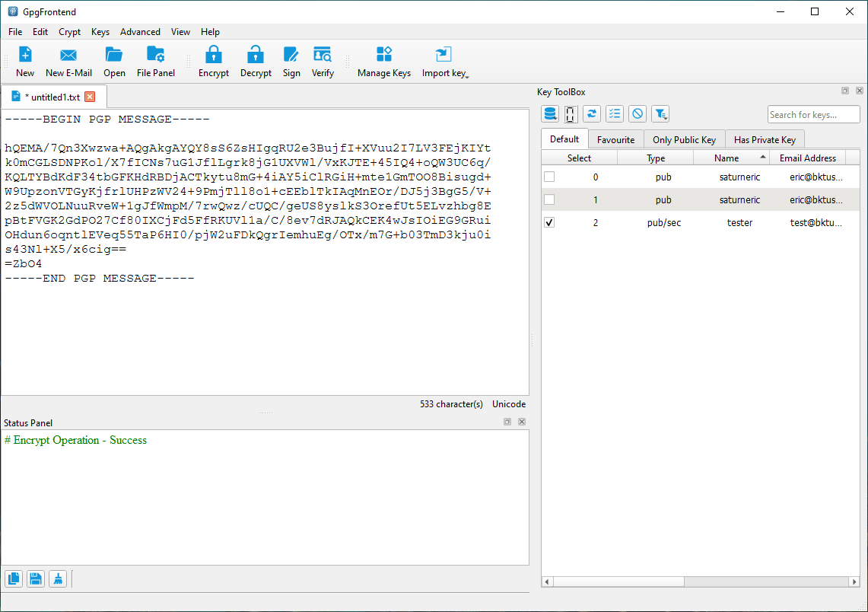The width and height of the screenshot is (868, 612).
Task: Switch to the Only Public Key tab
Action: pos(684,140)
